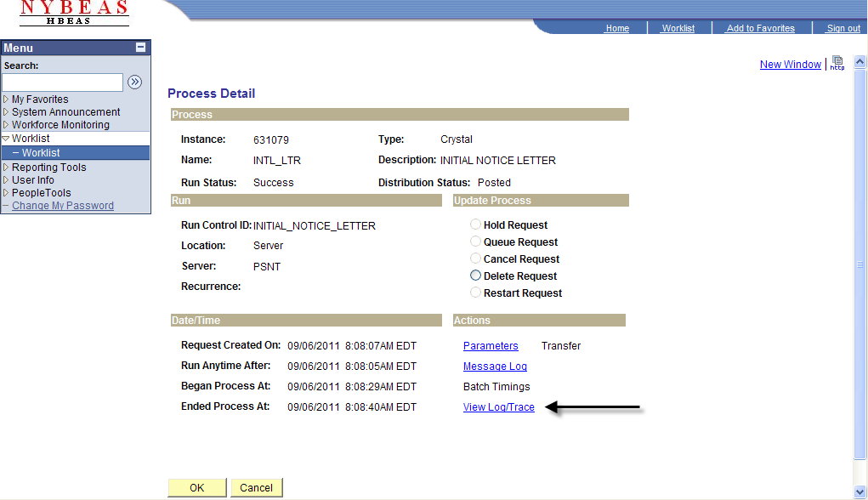Screen dimensions: 868x500
Task: Click the http copy URL icon
Action: pos(837,63)
